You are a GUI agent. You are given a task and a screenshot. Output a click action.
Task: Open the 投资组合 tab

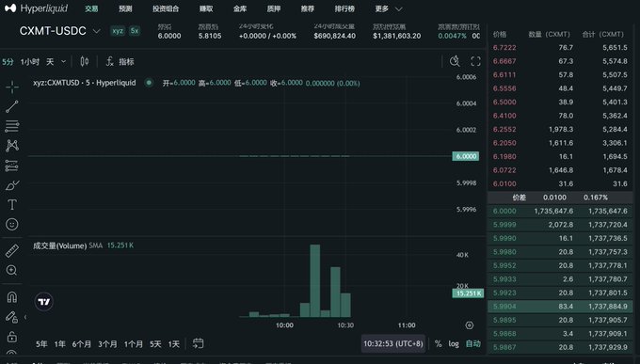pos(166,8)
